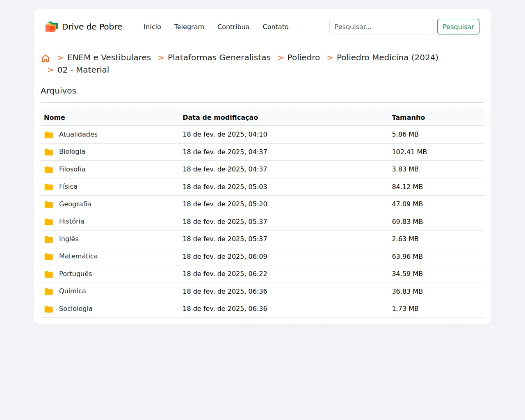Click the Matemática folder icon
The image size is (525, 420).
(x=49, y=257)
